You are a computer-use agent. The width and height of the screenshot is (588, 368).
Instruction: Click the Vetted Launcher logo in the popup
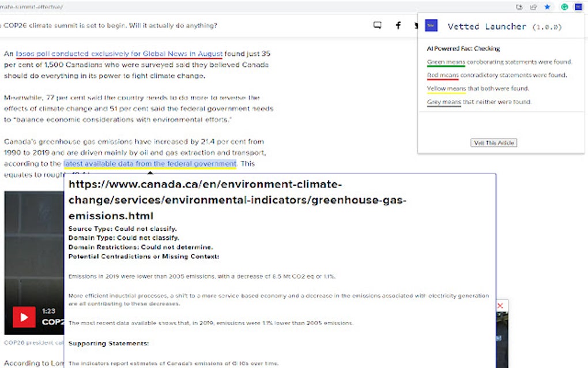tap(431, 25)
